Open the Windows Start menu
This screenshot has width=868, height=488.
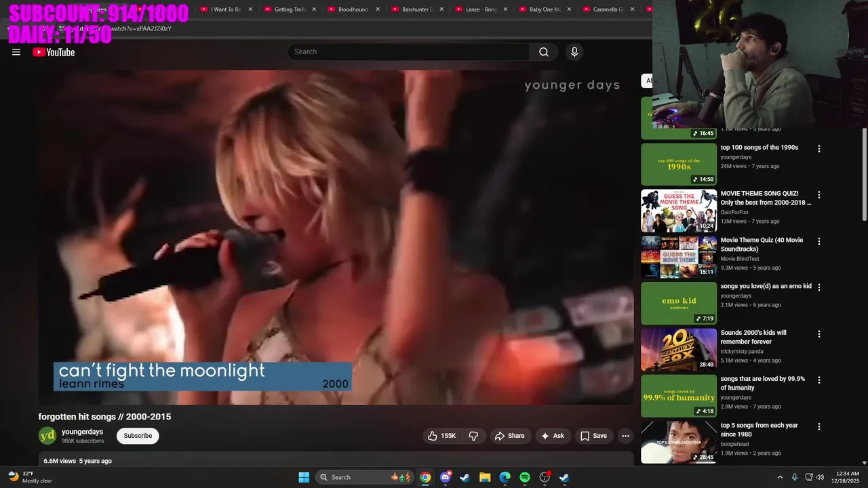304,477
